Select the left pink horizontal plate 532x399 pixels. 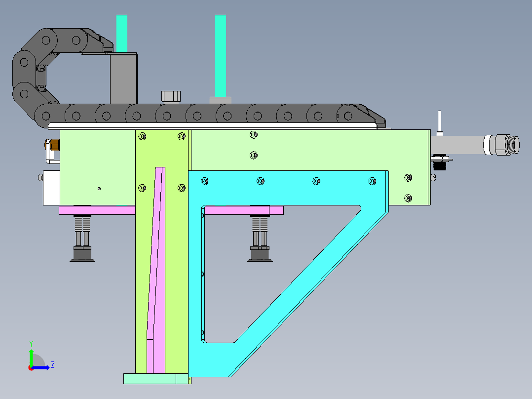click(x=97, y=210)
